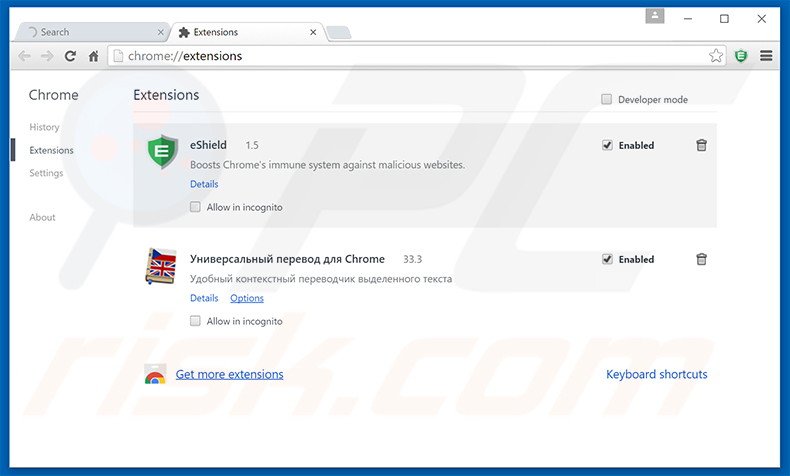Open Options for Универсальный перевод extension

(x=247, y=298)
